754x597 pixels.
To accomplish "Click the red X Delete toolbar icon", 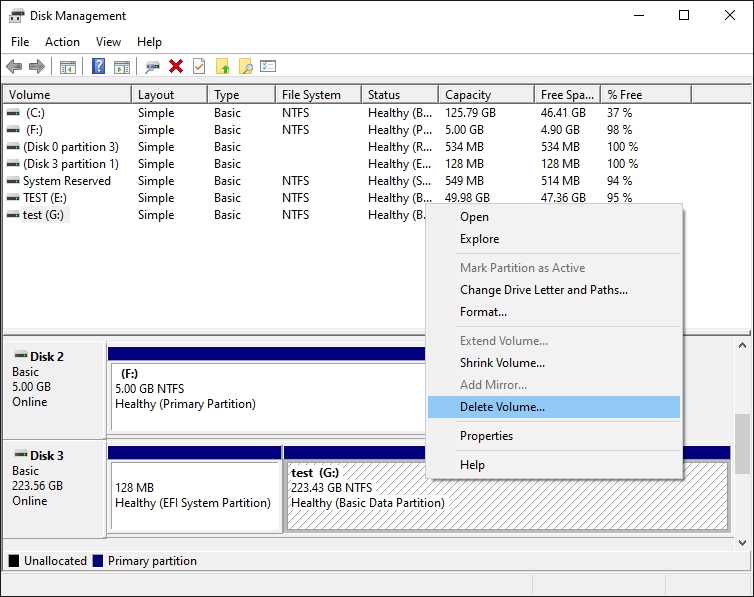I will (176, 67).
